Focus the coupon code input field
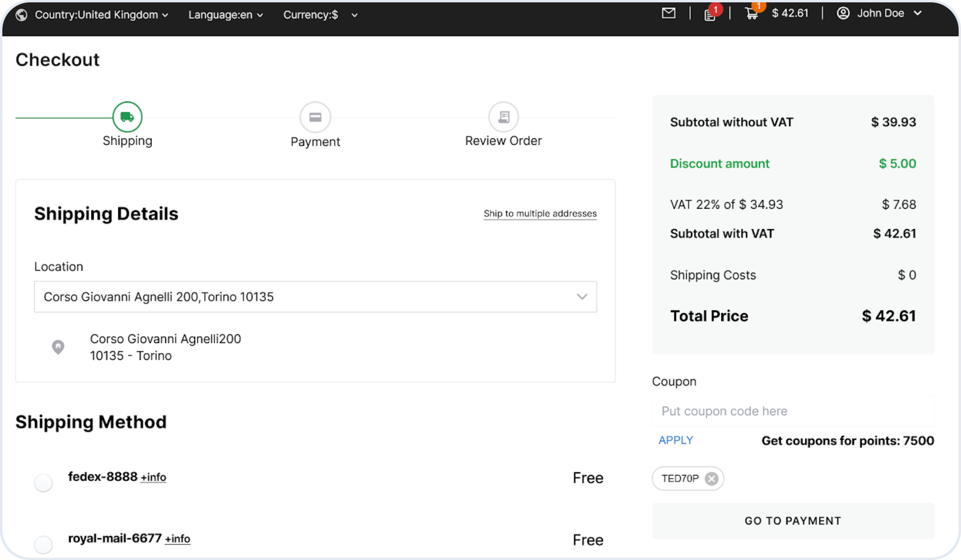 793,411
